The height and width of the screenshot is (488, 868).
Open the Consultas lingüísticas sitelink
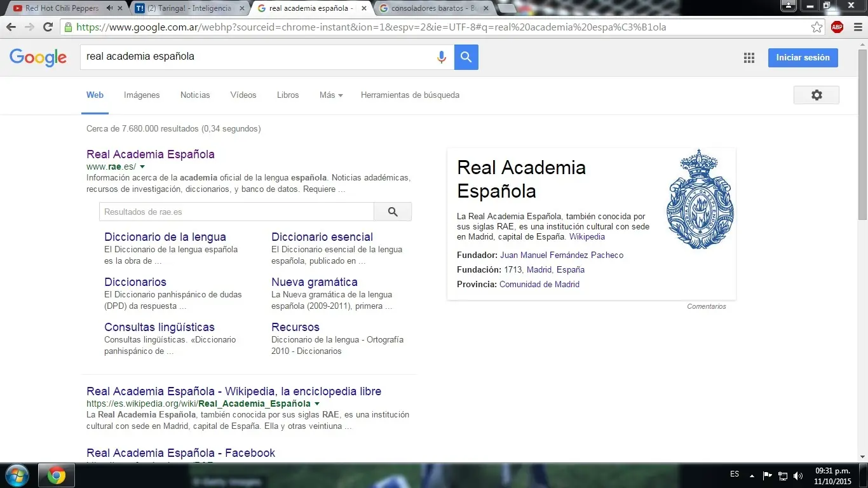pyautogui.click(x=159, y=327)
